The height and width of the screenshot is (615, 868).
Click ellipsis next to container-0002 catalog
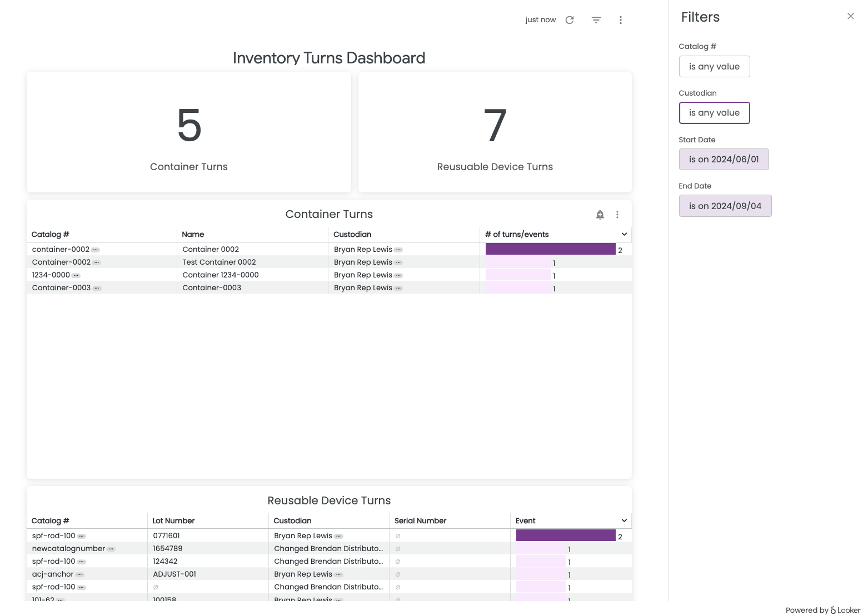pyautogui.click(x=96, y=250)
